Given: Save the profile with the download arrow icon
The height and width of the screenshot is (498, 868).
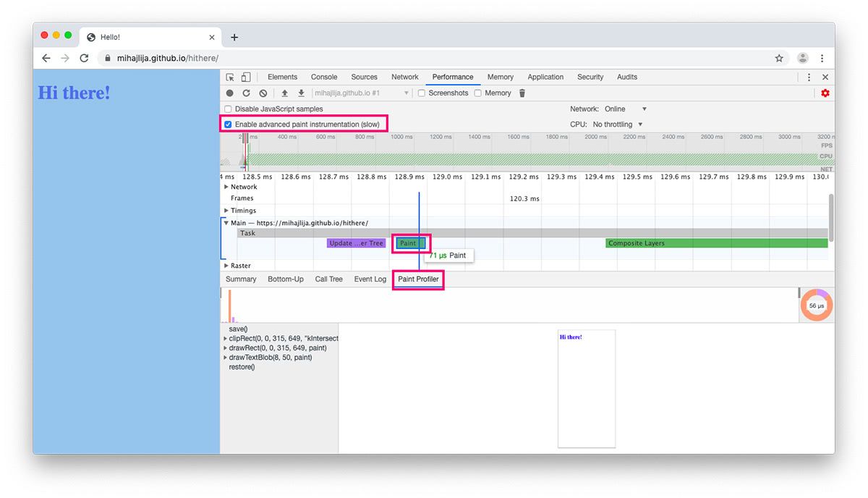Looking at the screenshot, I should (x=300, y=93).
